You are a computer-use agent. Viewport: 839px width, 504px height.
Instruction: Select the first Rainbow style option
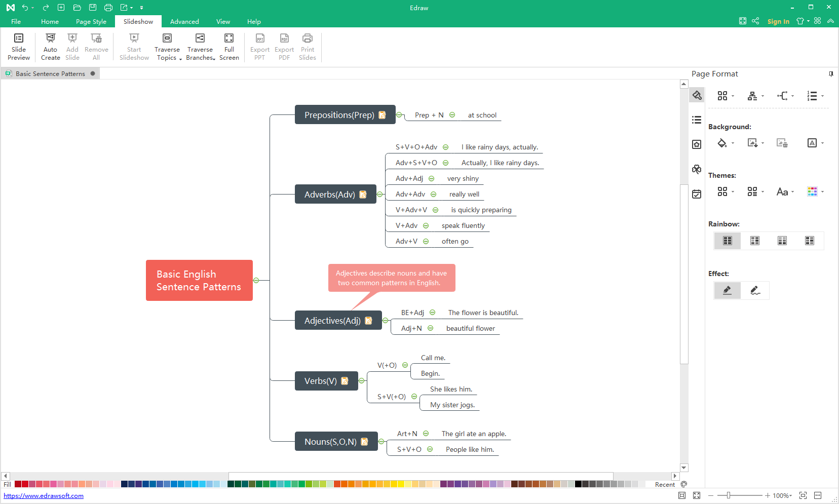pos(728,241)
